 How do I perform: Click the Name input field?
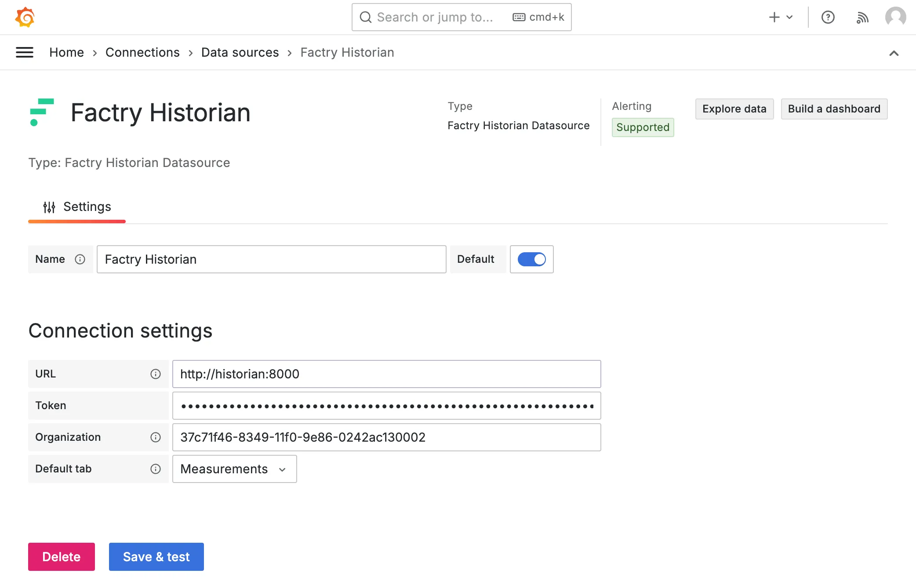click(272, 259)
